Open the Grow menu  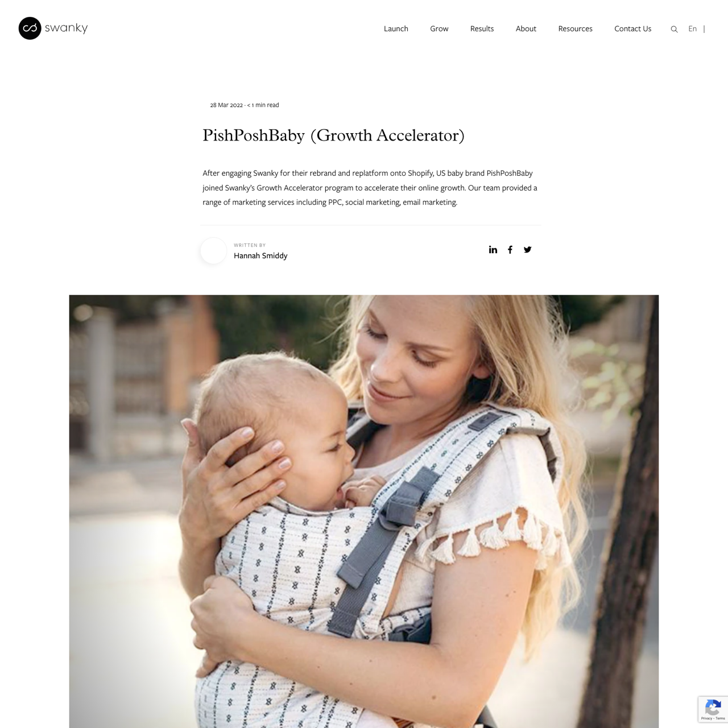pos(439,28)
